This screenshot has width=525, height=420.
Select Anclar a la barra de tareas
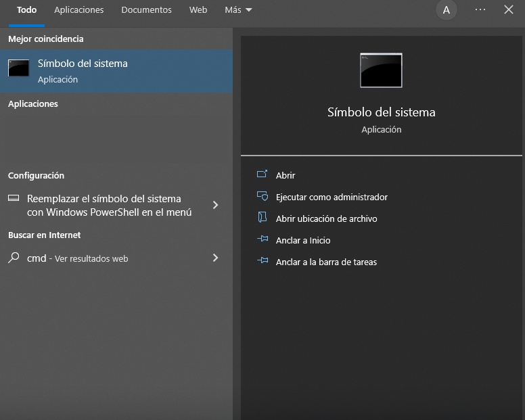(x=326, y=262)
